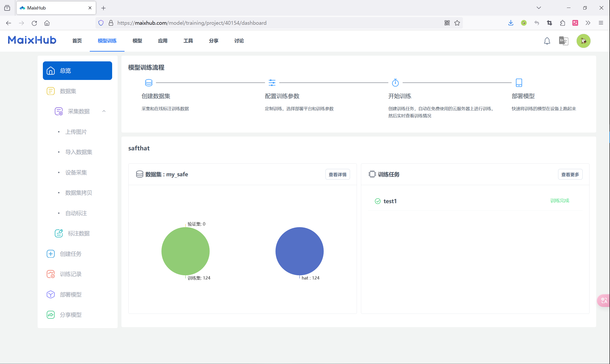This screenshot has width=610, height=364.
Task: Open notifications bell icon
Action: [547, 41]
